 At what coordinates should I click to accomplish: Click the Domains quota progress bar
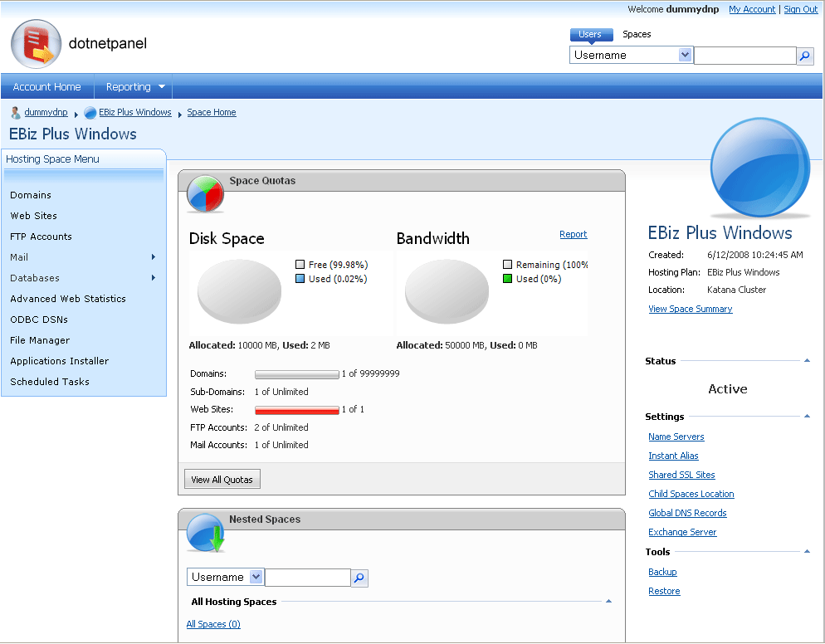297,374
